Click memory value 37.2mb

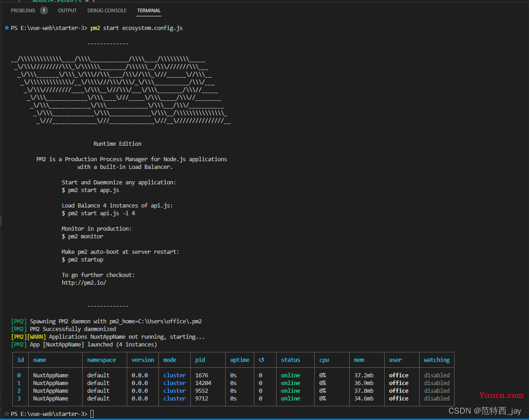click(x=364, y=375)
